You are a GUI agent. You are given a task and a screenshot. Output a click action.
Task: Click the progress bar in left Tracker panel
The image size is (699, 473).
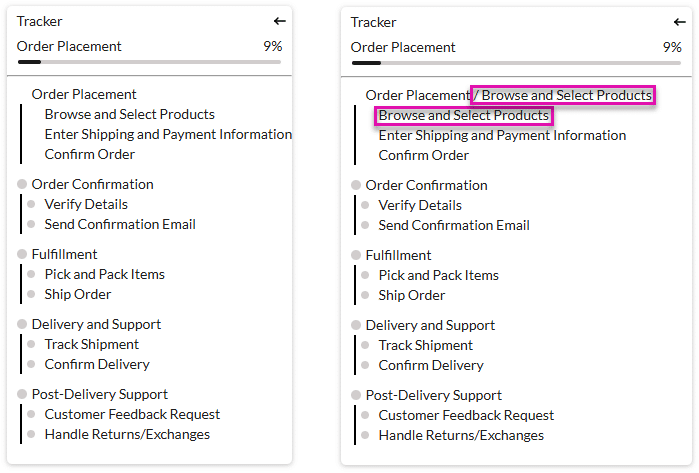149,62
